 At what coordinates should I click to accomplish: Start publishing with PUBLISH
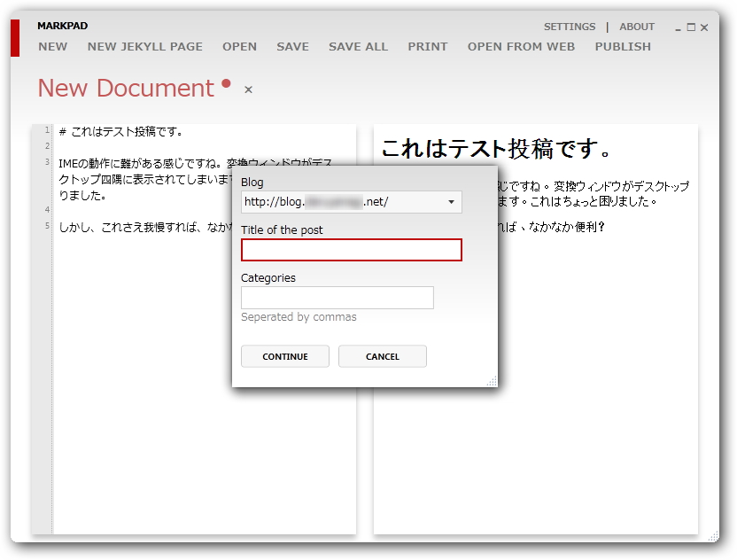pyautogui.click(x=623, y=46)
